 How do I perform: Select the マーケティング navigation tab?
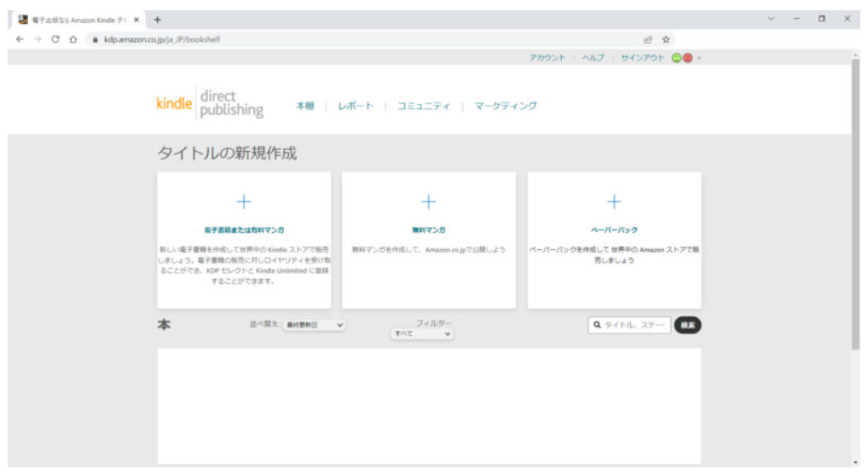point(506,106)
